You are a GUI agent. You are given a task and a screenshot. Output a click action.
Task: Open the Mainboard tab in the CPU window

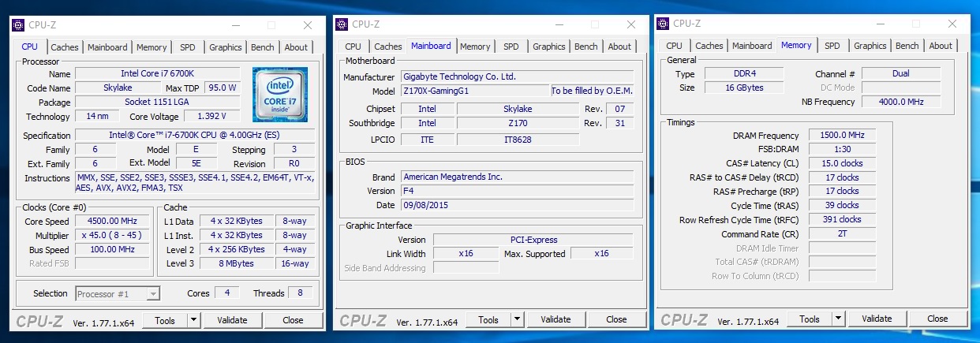107,47
